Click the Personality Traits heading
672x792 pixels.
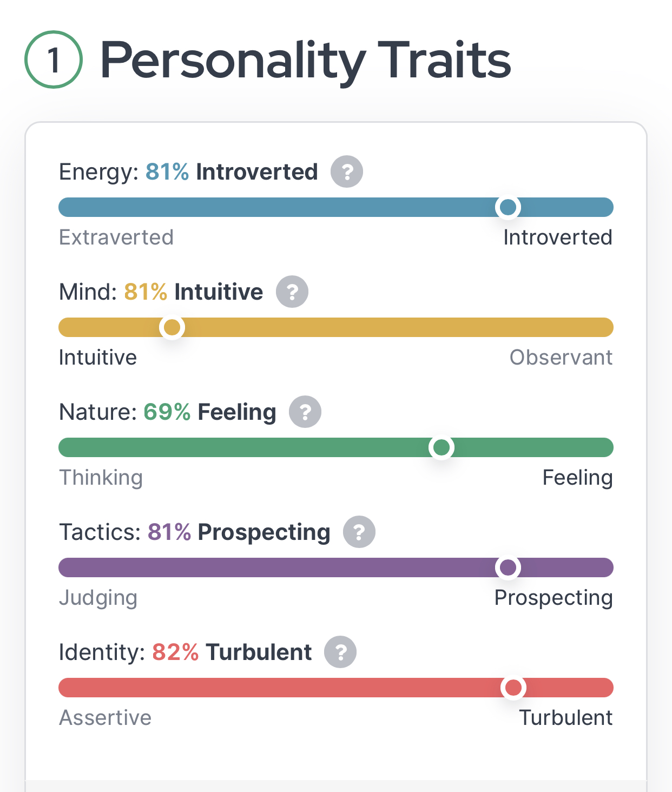(x=306, y=61)
